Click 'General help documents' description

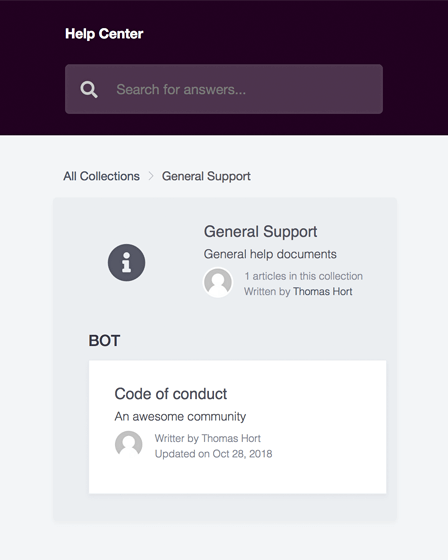pyautogui.click(x=270, y=254)
